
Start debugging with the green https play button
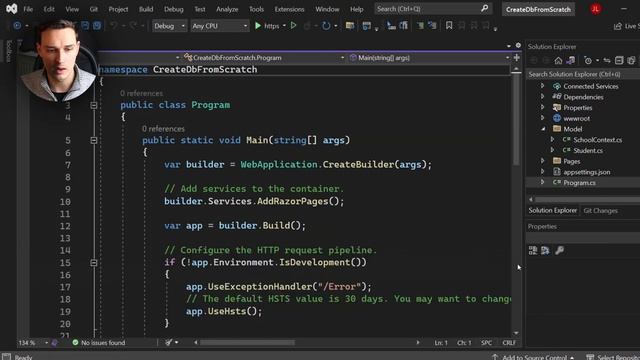click(x=258, y=26)
